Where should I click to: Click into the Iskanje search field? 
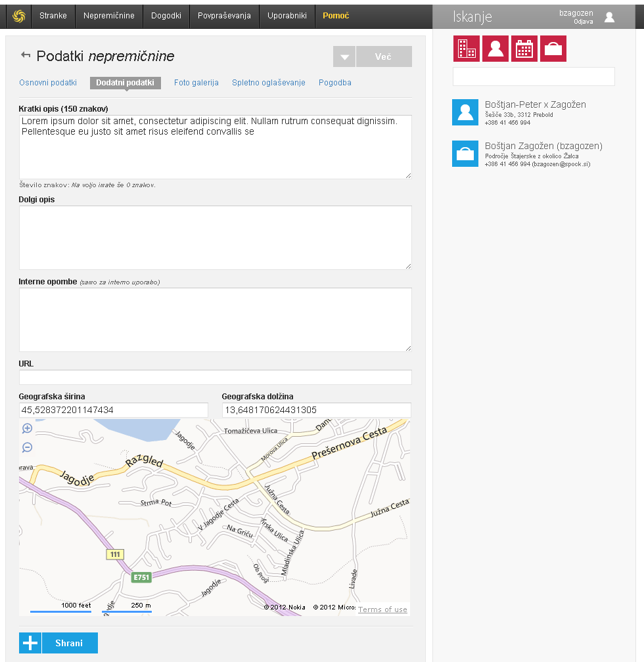534,76
